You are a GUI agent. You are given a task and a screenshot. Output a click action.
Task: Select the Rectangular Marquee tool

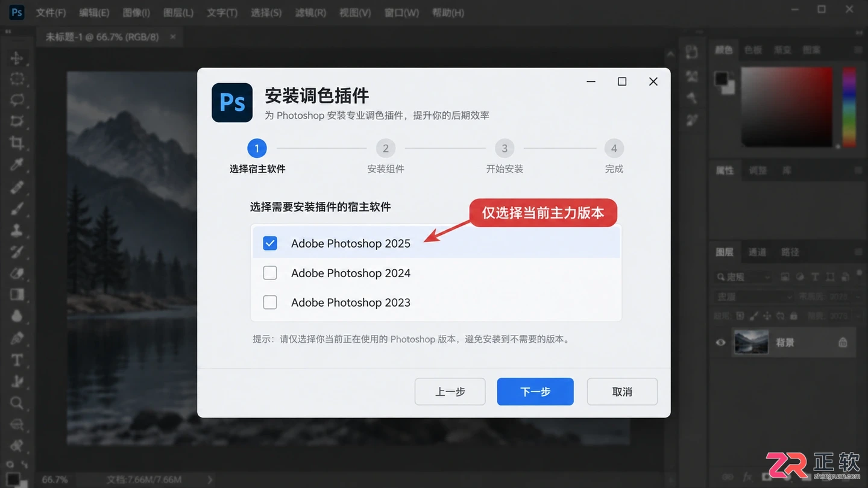click(x=17, y=79)
